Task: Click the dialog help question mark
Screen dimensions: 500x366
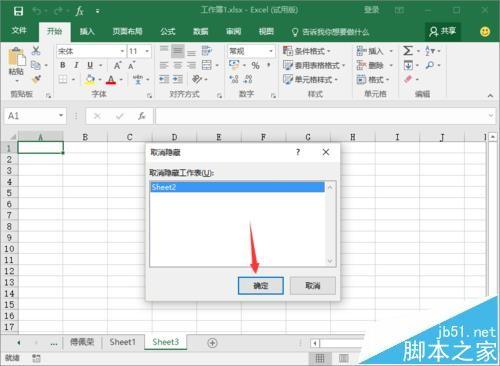Action: click(298, 152)
